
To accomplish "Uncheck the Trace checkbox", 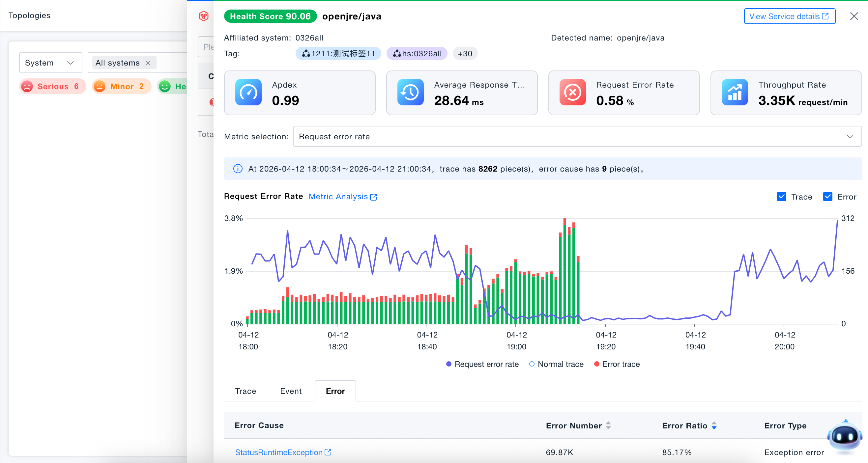I will point(781,197).
